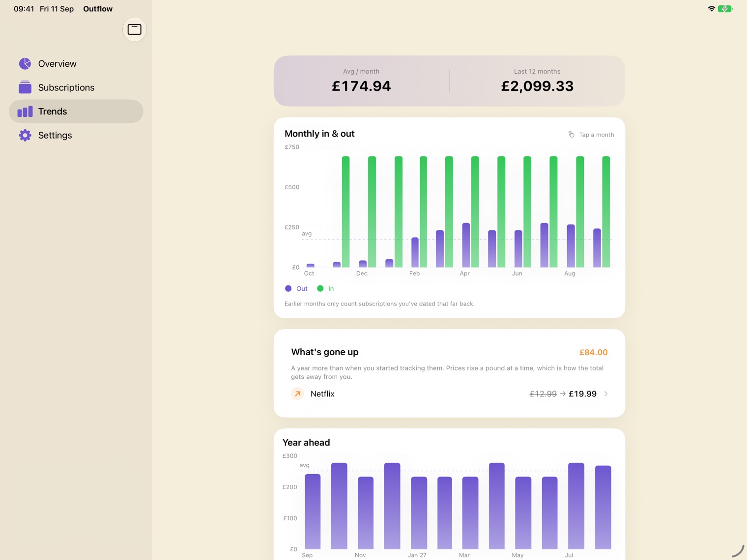Toggle the sidebar panel icon
Image resolution: width=747 pixels, height=560 pixels.
click(134, 29)
